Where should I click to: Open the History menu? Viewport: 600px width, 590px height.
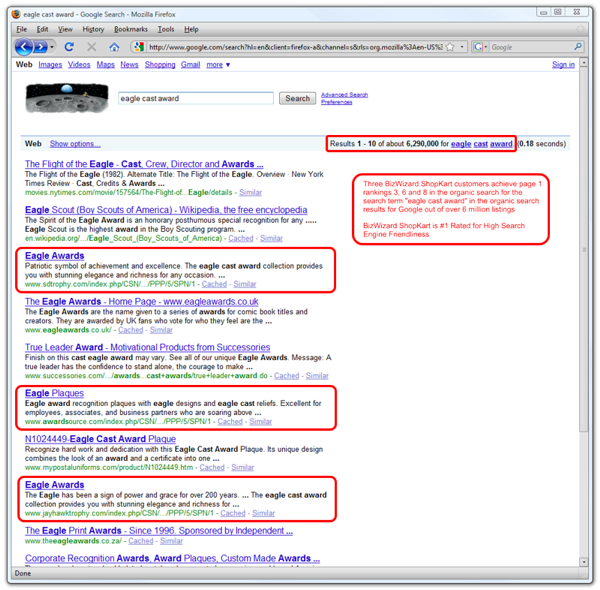(x=93, y=29)
